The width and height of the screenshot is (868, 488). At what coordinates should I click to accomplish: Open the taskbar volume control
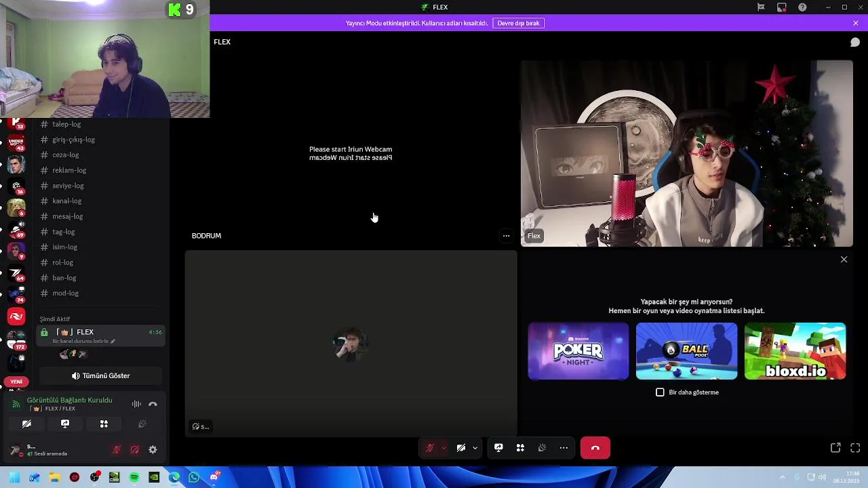point(823,477)
